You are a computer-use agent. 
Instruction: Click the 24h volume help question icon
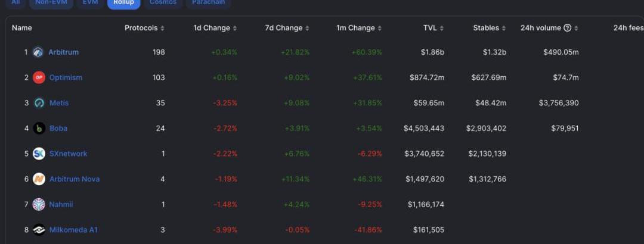tap(568, 28)
